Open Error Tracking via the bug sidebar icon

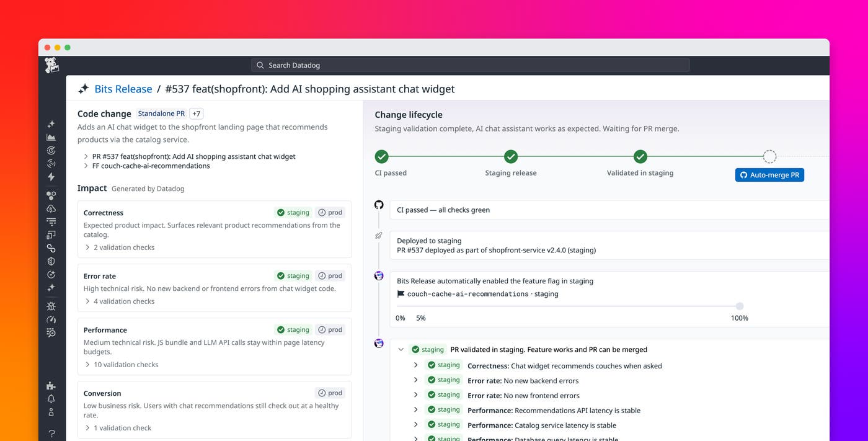click(x=51, y=306)
